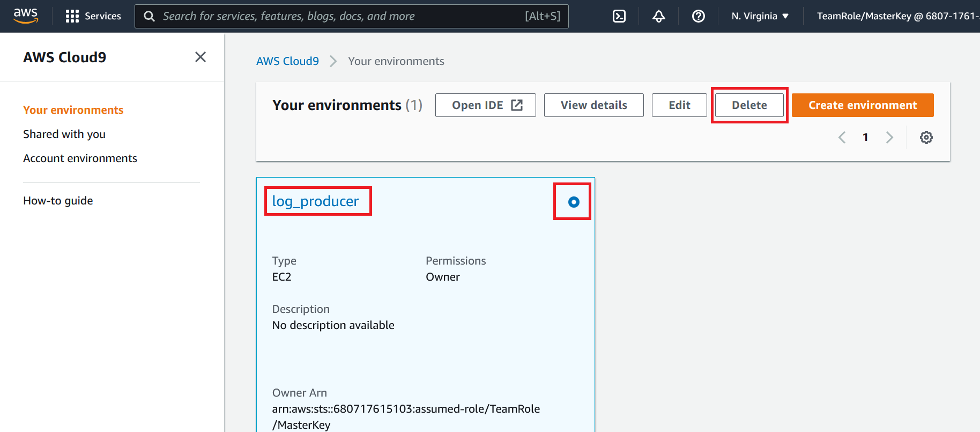The width and height of the screenshot is (980, 432).
Task: Click the Owner Arn value text
Action: click(x=406, y=417)
